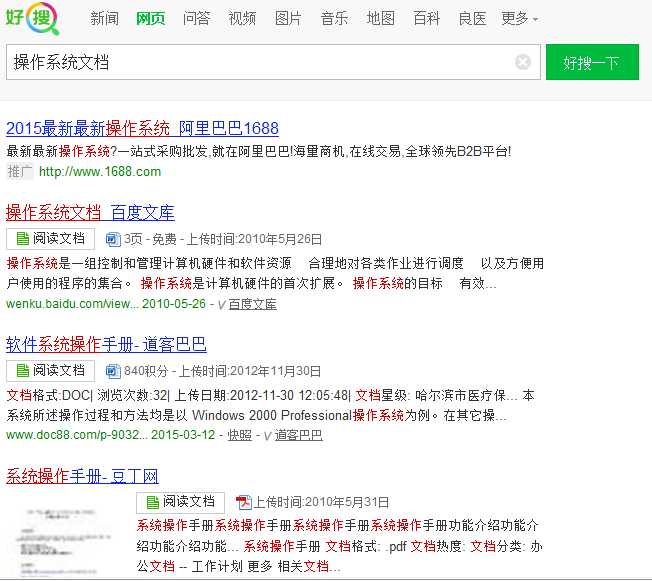Click the text 840积分 - 上传时间:2012年11月30日
652x581 pixels.
coord(222,371)
